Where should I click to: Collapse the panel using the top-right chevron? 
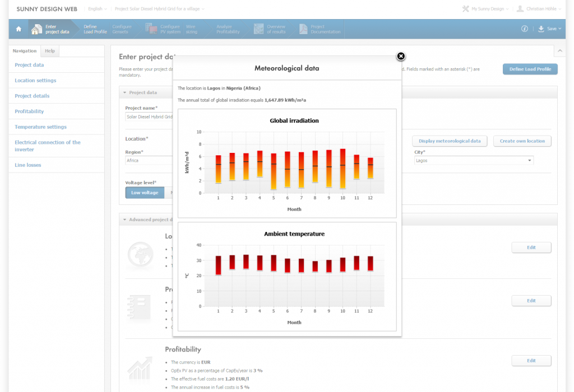559,52
